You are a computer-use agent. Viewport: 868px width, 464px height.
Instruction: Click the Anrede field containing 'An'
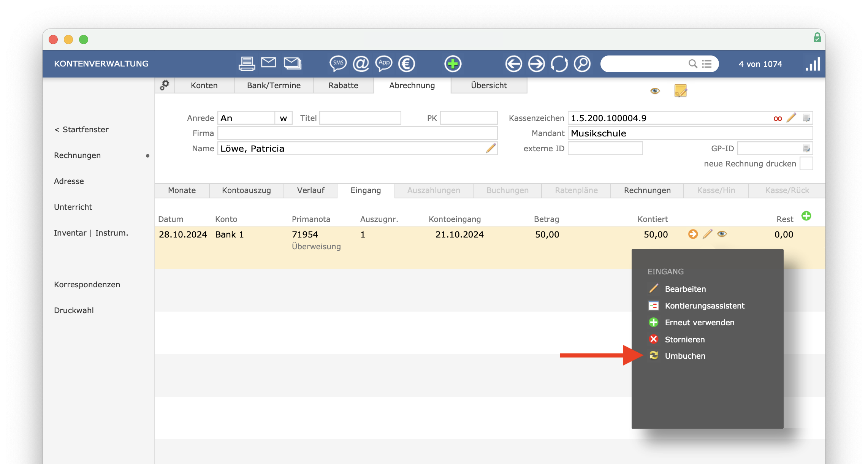[246, 118]
